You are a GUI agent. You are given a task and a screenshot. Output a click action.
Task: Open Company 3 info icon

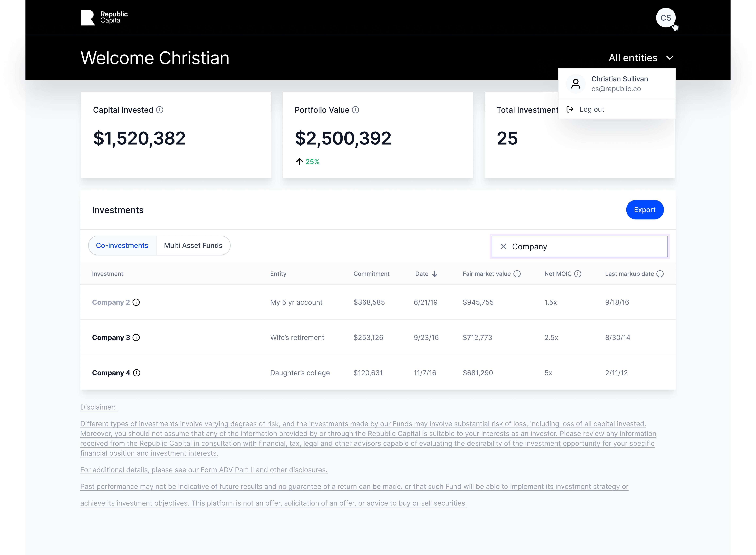[x=136, y=338]
